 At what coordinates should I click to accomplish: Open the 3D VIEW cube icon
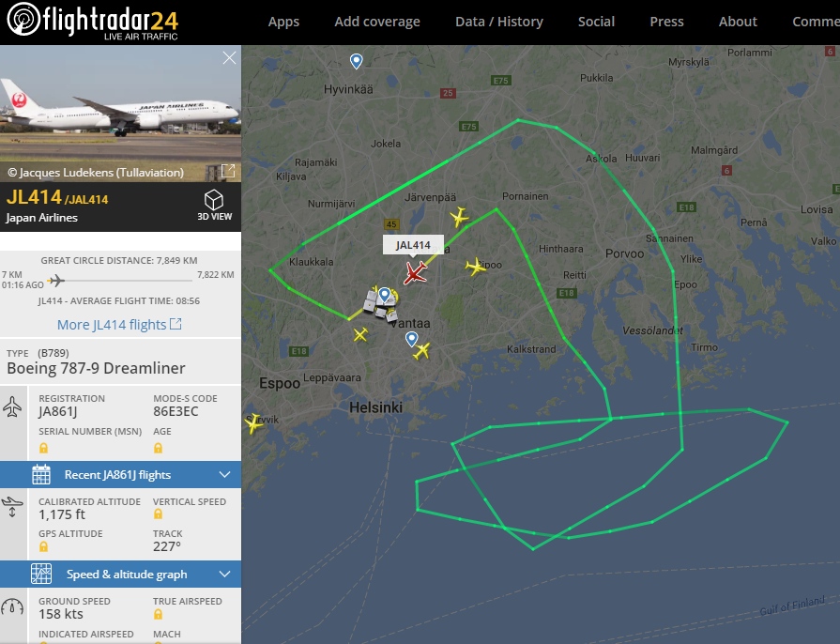click(x=214, y=200)
